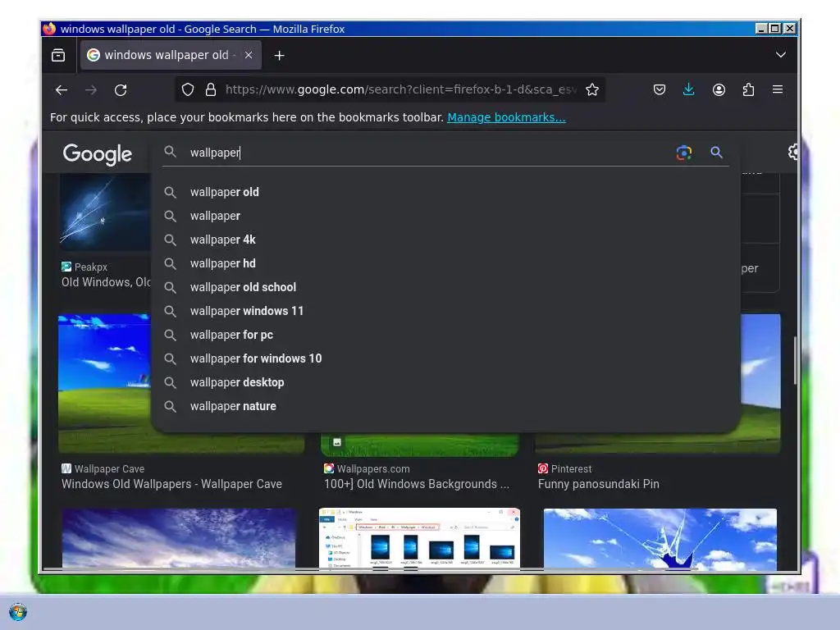840x630 pixels.
Task: Open broken-glass sky image result
Action: click(x=660, y=539)
